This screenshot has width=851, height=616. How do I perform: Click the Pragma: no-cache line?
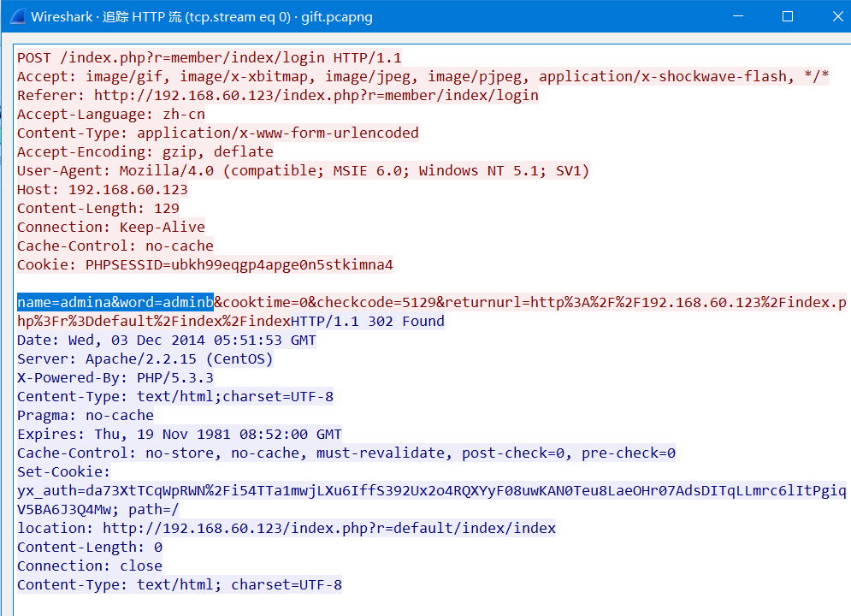point(86,415)
